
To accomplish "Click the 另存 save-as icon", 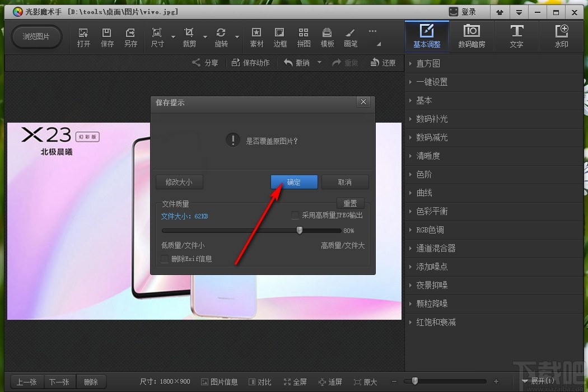I will [x=130, y=38].
